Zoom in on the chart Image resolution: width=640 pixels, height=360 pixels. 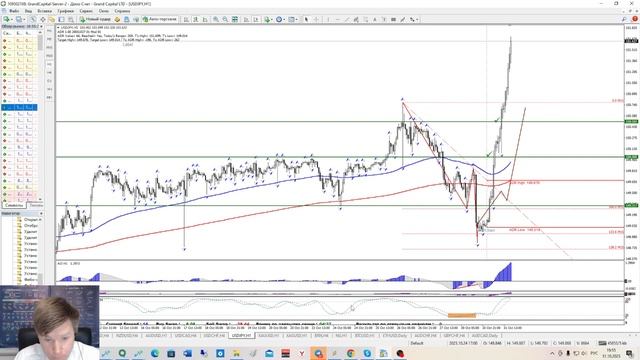(x=216, y=19)
